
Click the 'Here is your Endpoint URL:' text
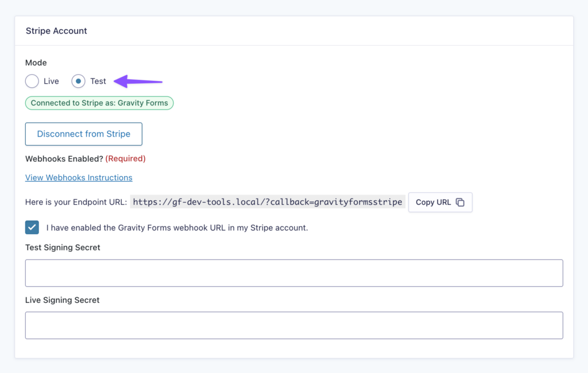(x=76, y=202)
